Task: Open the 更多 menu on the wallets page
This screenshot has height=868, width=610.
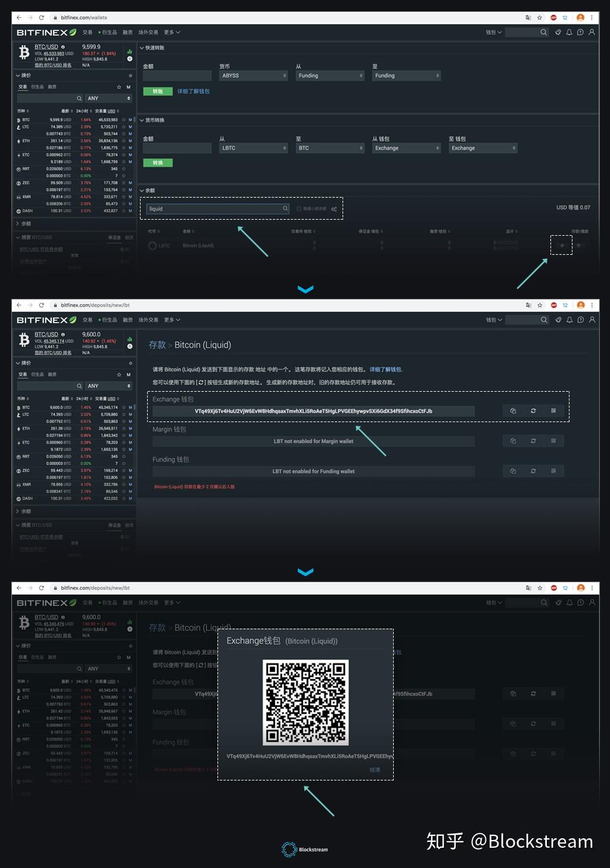Action: tap(172, 32)
